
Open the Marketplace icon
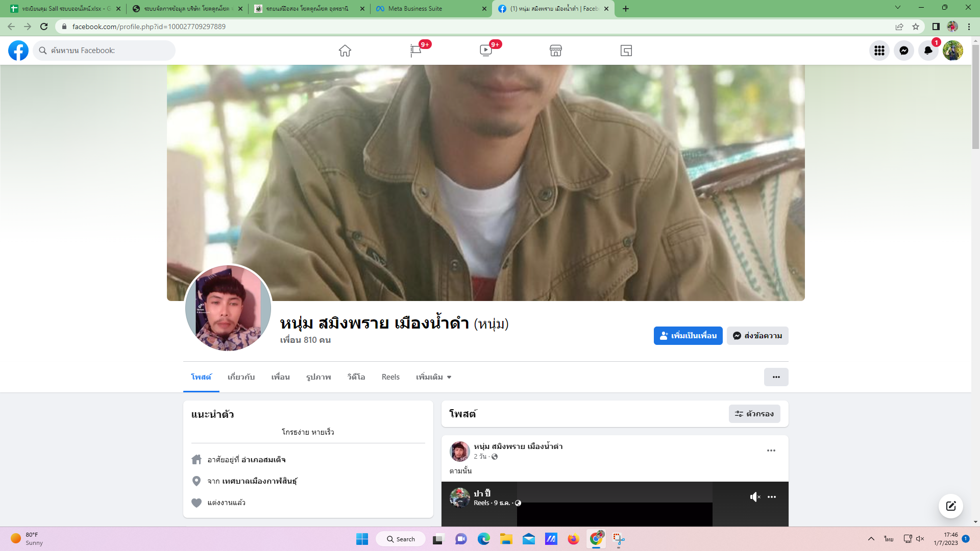tap(556, 51)
